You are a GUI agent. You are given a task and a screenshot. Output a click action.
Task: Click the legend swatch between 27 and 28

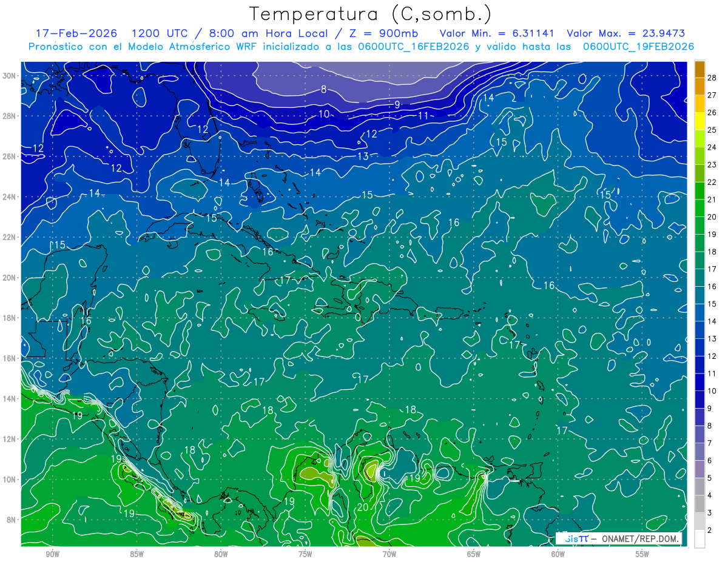[x=699, y=86]
